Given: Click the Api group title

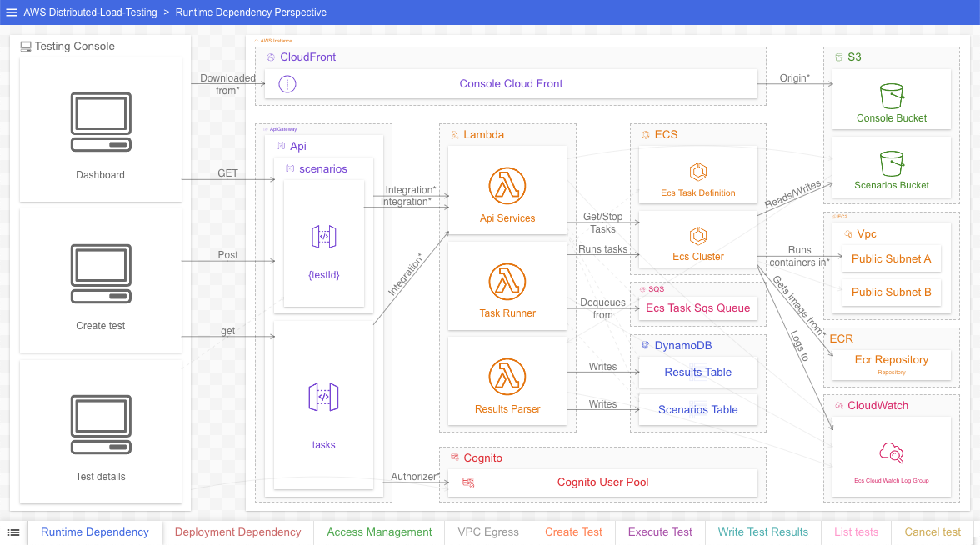Looking at the screenshot, I should (298, 147).
